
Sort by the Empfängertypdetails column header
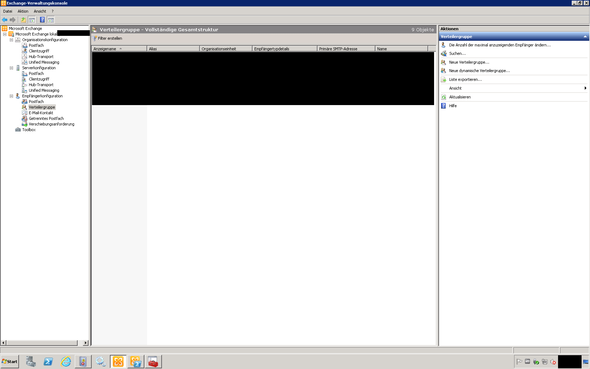284,49
